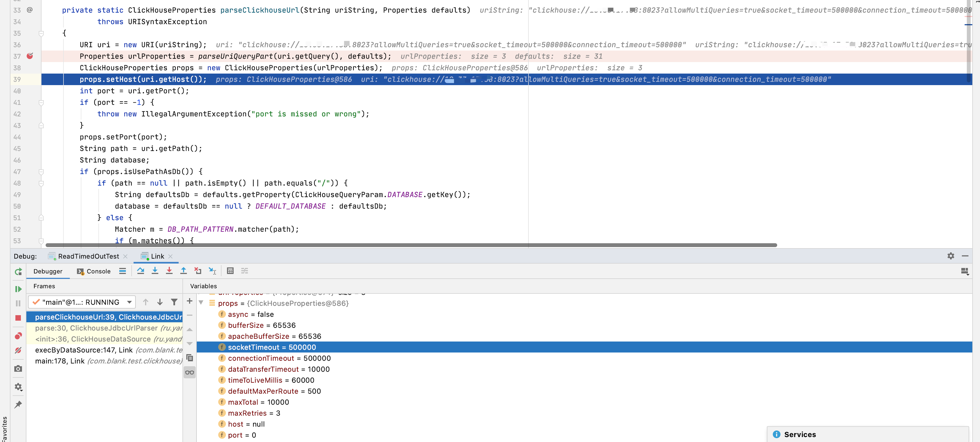Select frame main:178, Link
Image resolution: width=980 pixels, height=442 pixels.
[105, 362]
